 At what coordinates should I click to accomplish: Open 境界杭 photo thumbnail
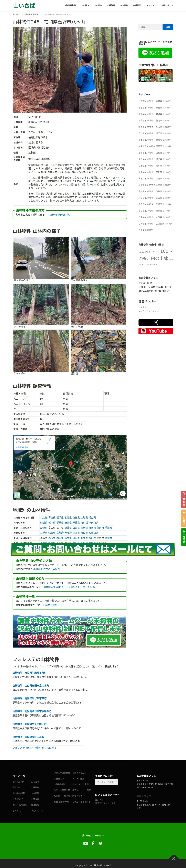98,351
